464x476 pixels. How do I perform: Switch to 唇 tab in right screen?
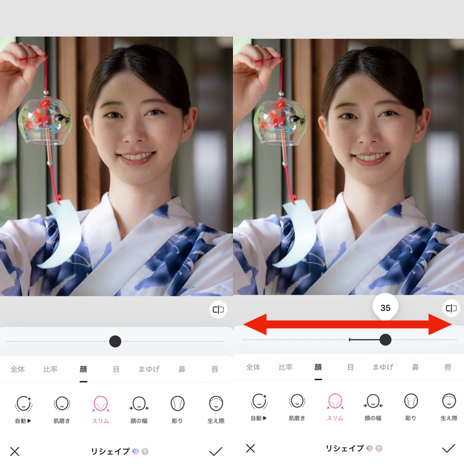tap(448, 367)
